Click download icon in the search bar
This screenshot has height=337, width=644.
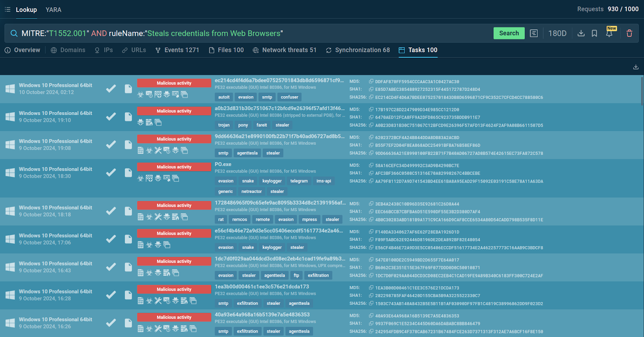581,33
